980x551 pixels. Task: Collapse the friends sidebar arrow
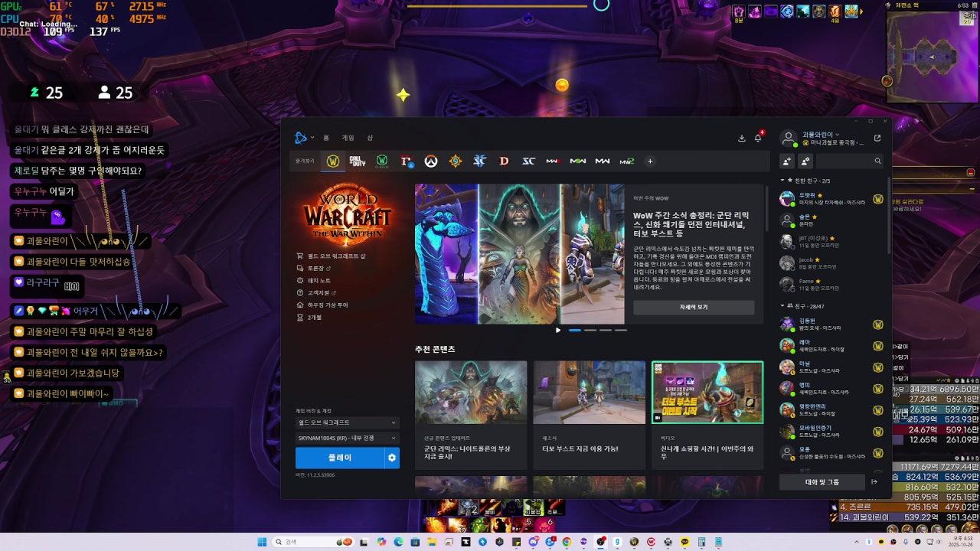click(874, 482)
